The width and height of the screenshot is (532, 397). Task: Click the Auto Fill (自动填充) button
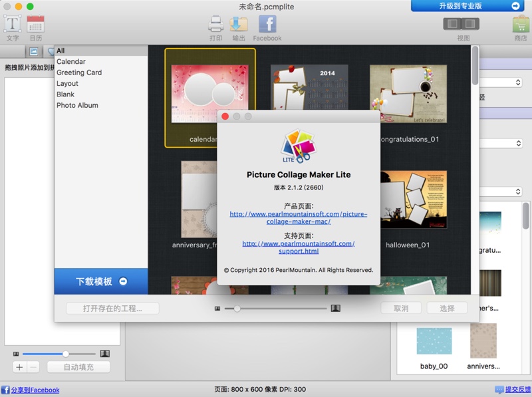point(78,367)
